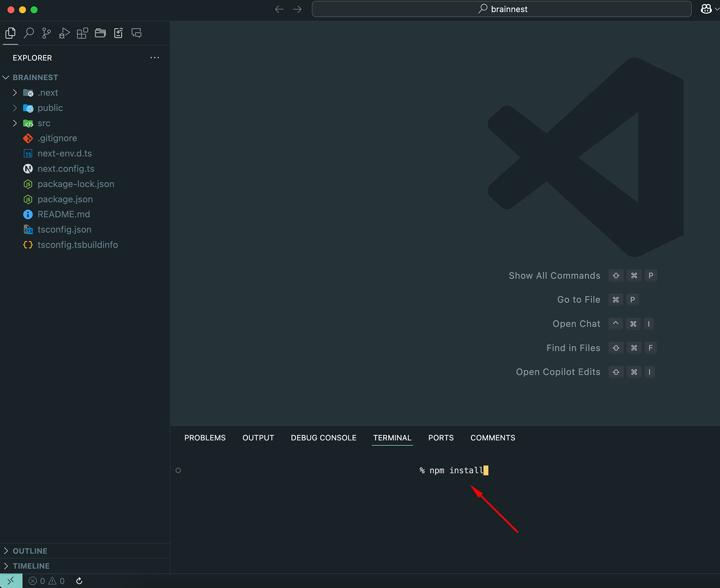Click the Node icon beside package.json
Image resolution: width=720 pixels, height=588 pixels.
(28, 199)
